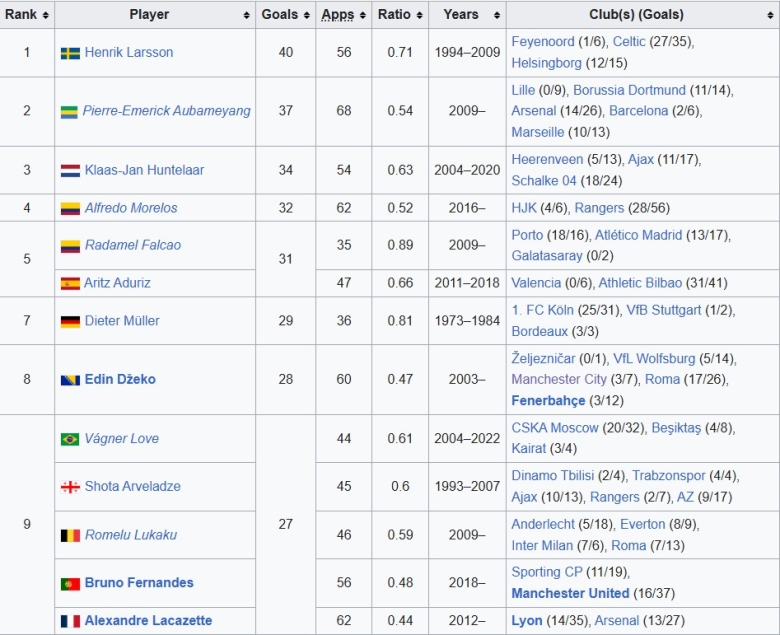Sort table by the Ratio column arrows
The width and height of the screenshot is (780, 635).
click(x=419, y=15)
